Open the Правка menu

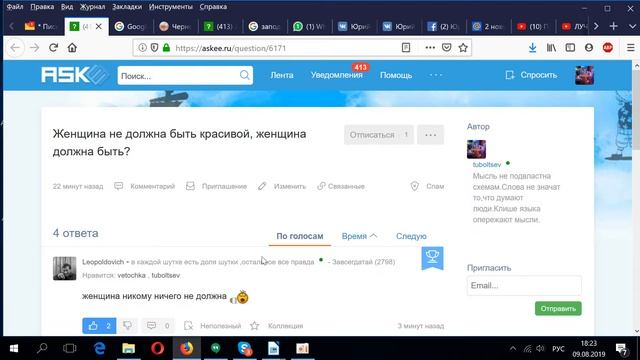[42, 7]
